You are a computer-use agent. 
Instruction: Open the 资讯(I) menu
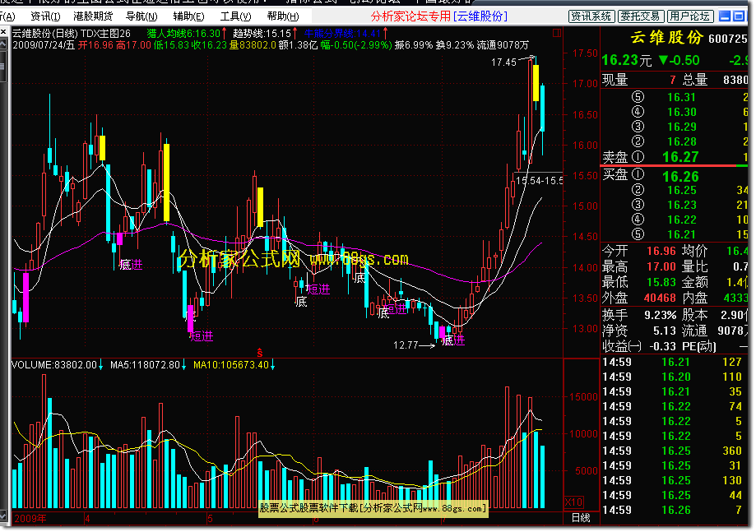pos(45,16)
